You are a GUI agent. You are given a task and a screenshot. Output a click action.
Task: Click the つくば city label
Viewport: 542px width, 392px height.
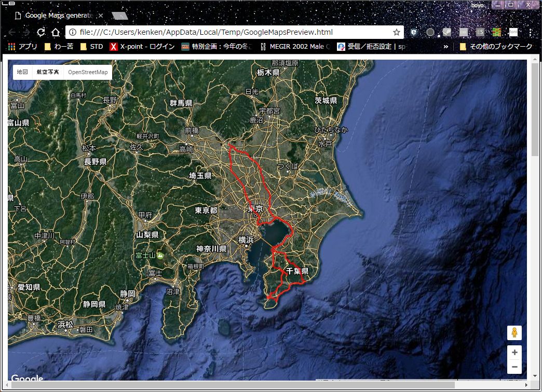pos(288,166)
